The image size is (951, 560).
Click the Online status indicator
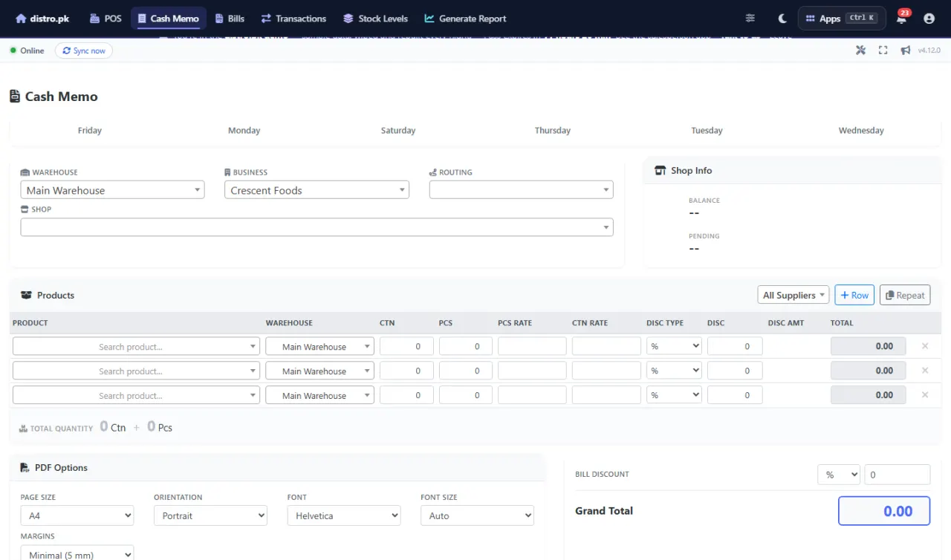point(27,51)
